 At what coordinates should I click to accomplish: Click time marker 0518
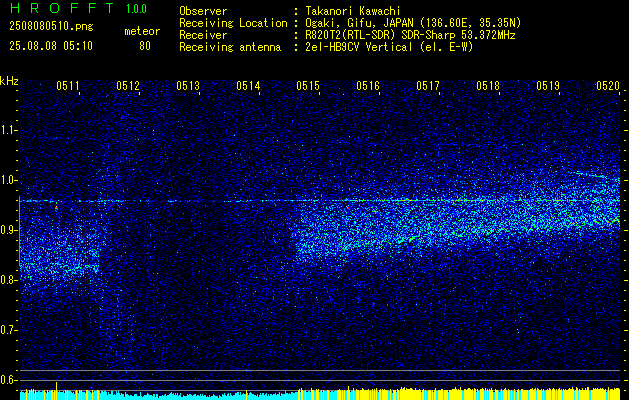(488, 85)
